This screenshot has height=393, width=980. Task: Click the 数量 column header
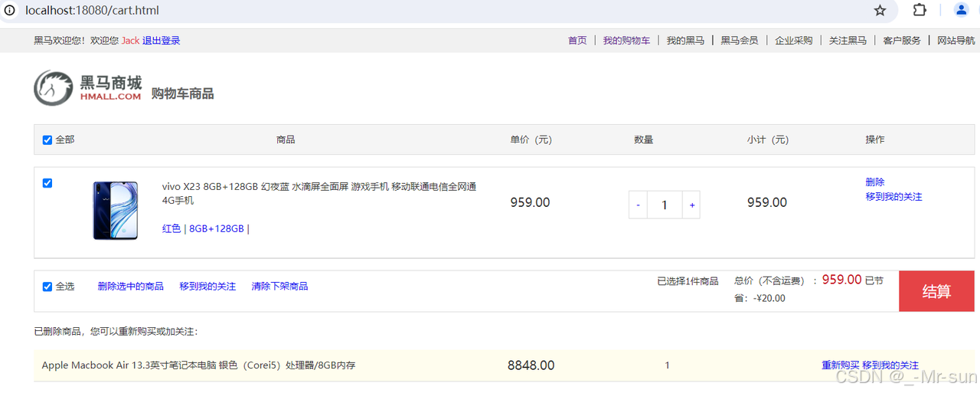tap(644, 140)
